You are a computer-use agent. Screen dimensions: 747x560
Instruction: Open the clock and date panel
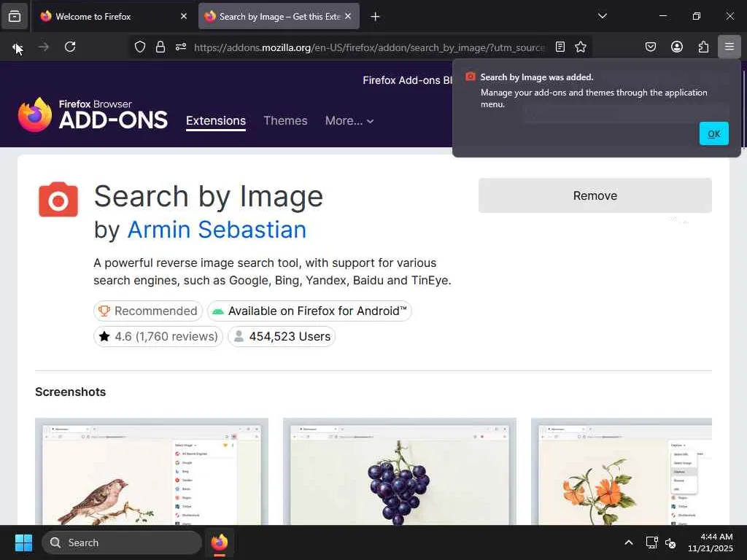(x=711, y=542)
